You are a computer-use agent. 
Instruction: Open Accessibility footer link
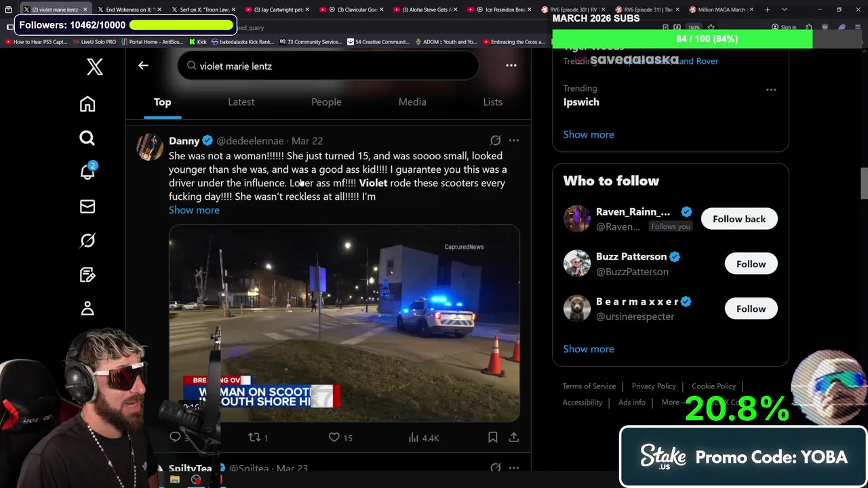[583, 403]
